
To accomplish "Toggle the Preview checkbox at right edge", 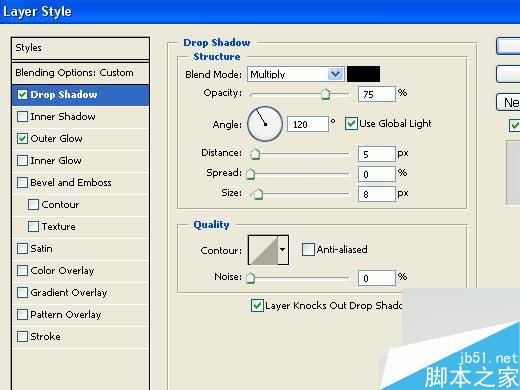I will click(x=515, y=126).
